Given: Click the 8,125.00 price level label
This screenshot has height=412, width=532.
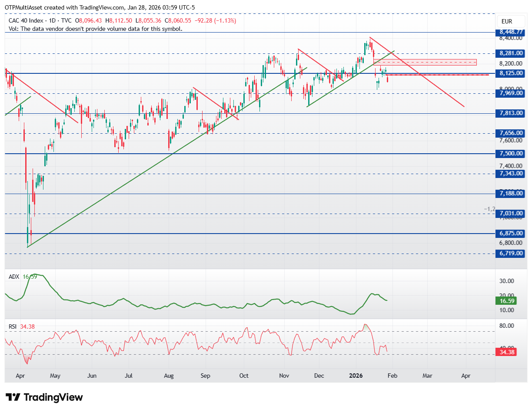Looking at the screenshot, I should (x=510, y=73).
